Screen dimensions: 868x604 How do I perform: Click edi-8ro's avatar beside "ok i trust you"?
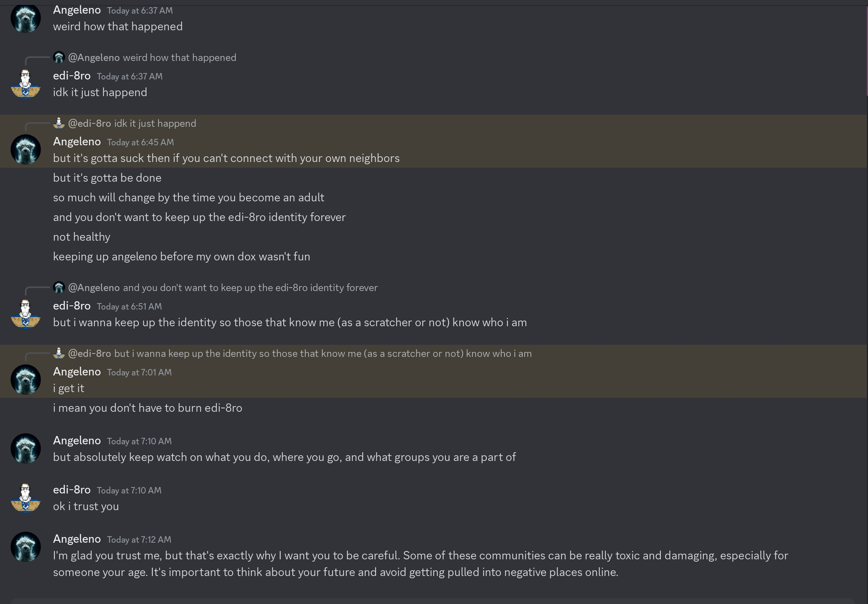pos(26,498)
